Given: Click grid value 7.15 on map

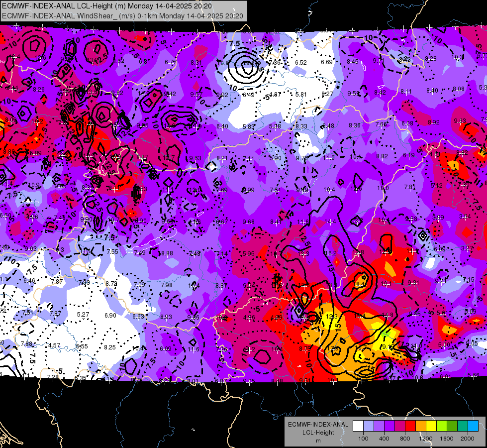Looking at the screenshot, I should coord(469,279).
